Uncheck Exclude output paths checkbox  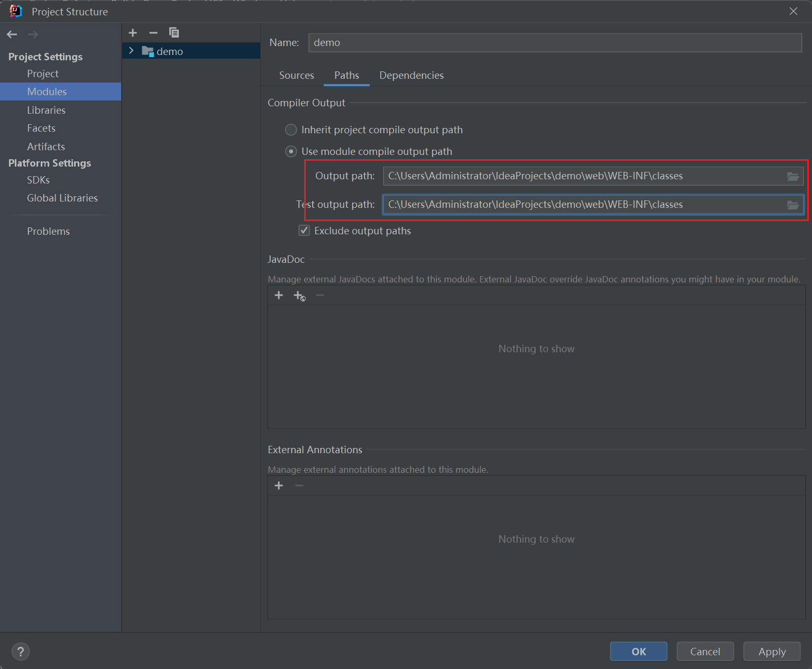tap(304, 231)
